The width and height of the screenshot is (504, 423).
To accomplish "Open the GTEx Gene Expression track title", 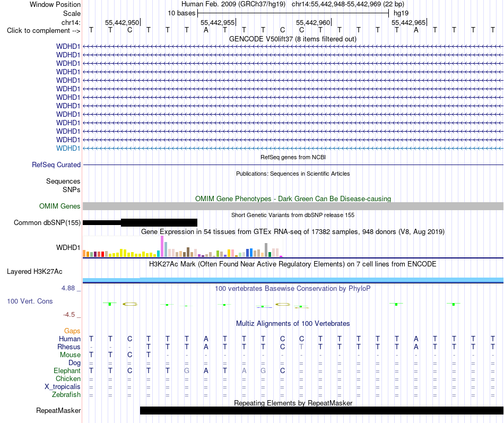I will pos(293,231).
